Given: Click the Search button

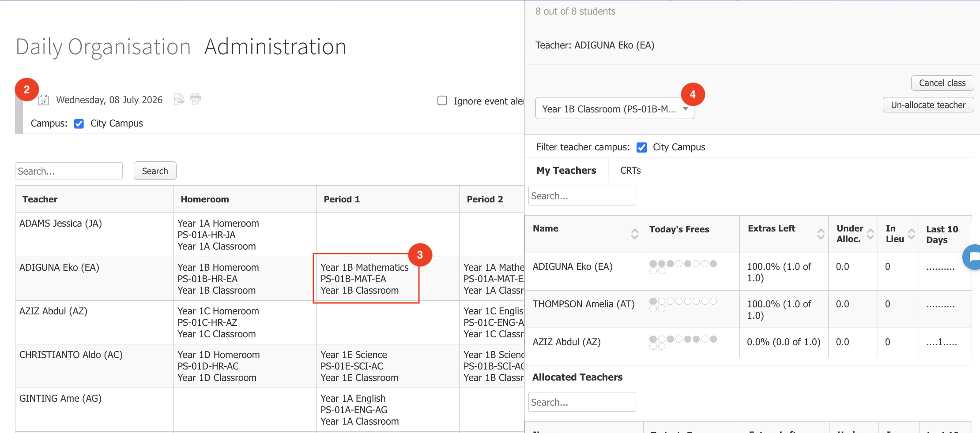Looking at the screenshot, I should 155,171.
